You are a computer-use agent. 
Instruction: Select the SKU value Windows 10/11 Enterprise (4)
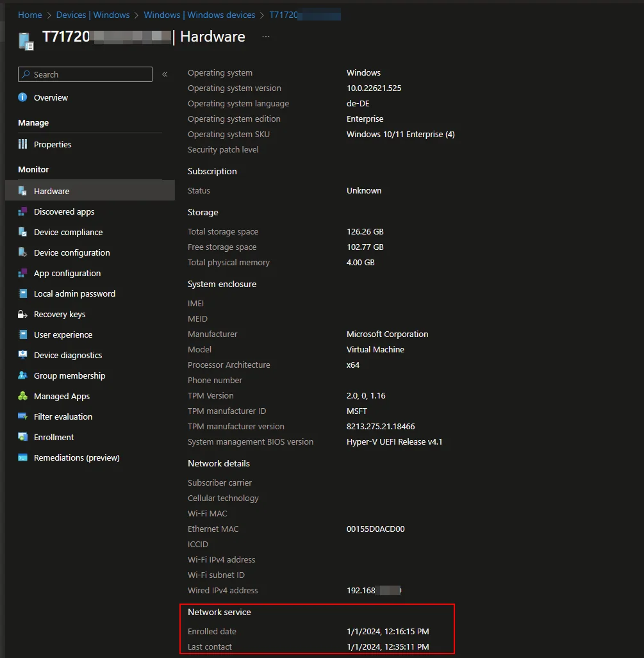(401, 135)
